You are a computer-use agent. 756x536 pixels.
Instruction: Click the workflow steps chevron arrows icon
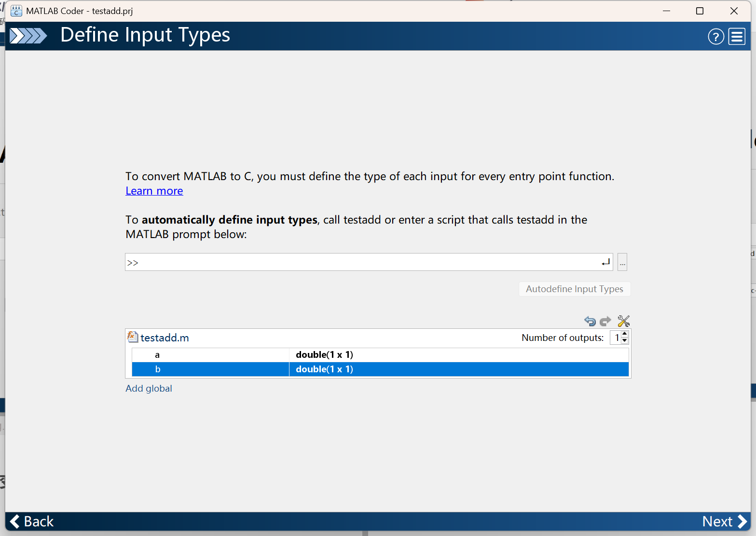[28, 36]
